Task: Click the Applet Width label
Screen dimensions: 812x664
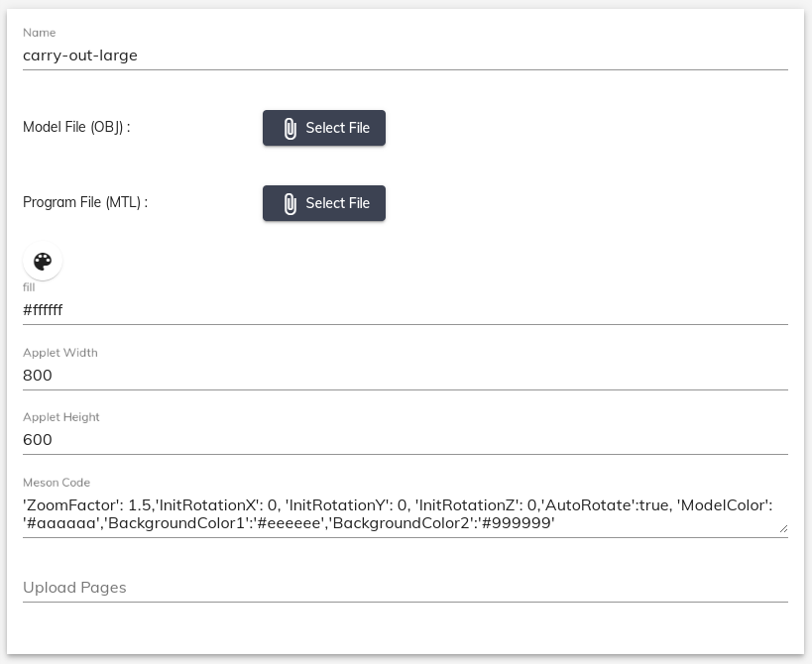Action: click(x=60, y=353)
